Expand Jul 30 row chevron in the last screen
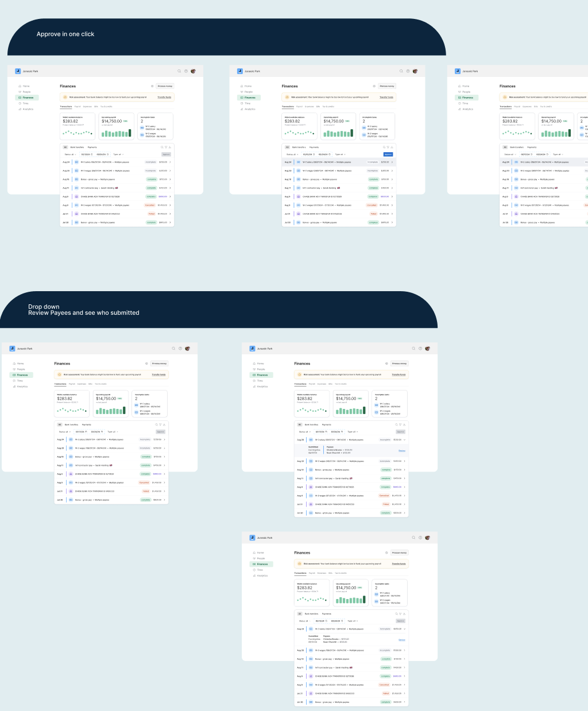 (404, 702)
